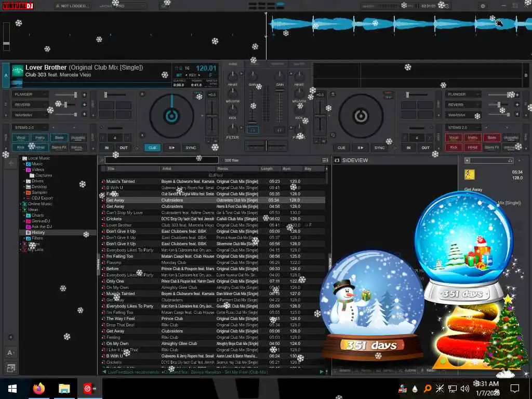Click deck B play/pause button
Viewport: 532px width, 399px height.
361,148
